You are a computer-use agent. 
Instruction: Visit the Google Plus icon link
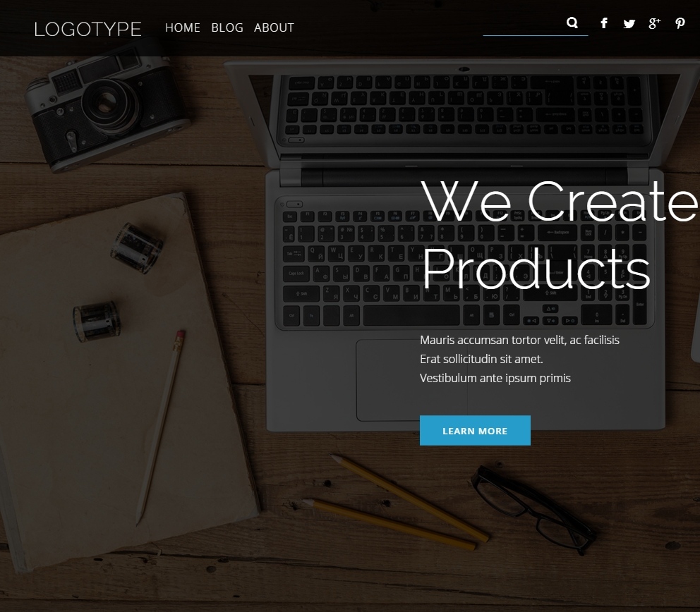coord(654,23)
